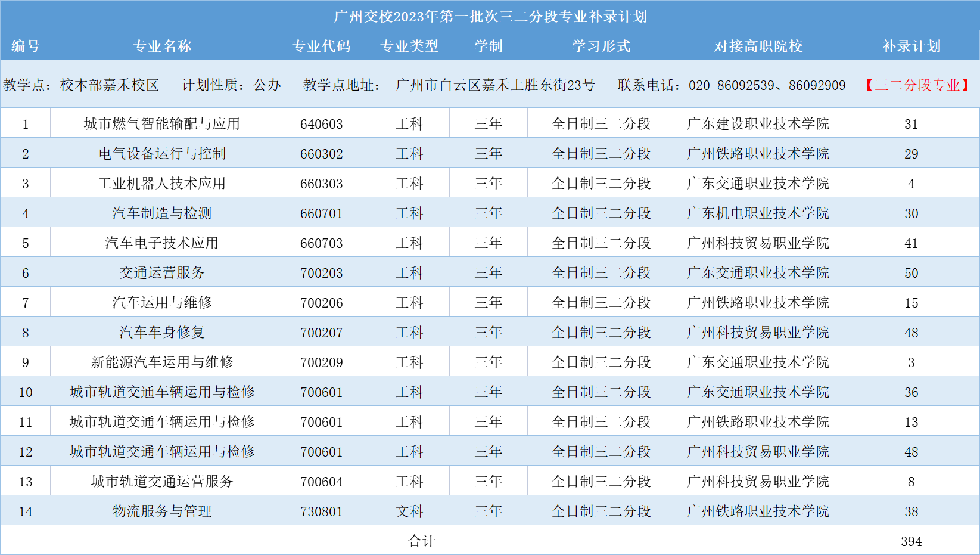Click phone number 020-86092539、86092909
The image size is (980, 555).
767,85
